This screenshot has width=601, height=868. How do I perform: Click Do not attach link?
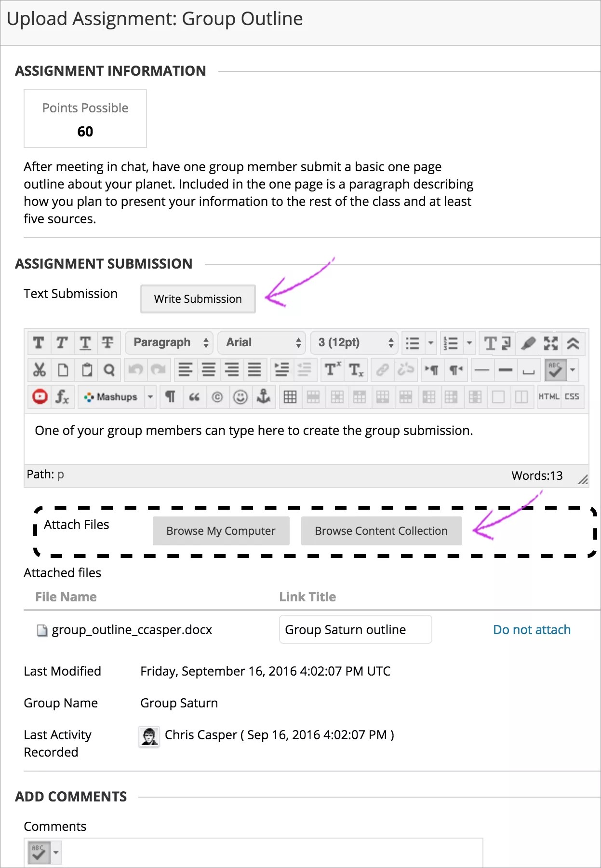pyautogui.click(x=531, y=630)
